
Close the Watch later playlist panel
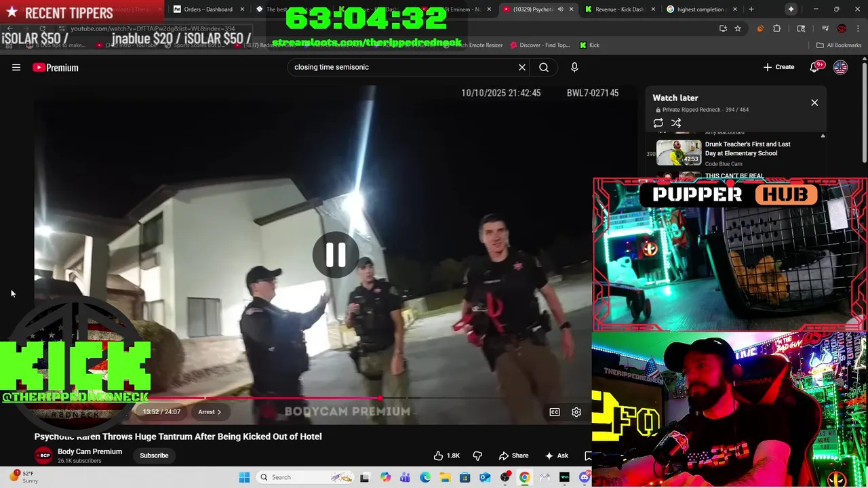[x=814, y=102]
